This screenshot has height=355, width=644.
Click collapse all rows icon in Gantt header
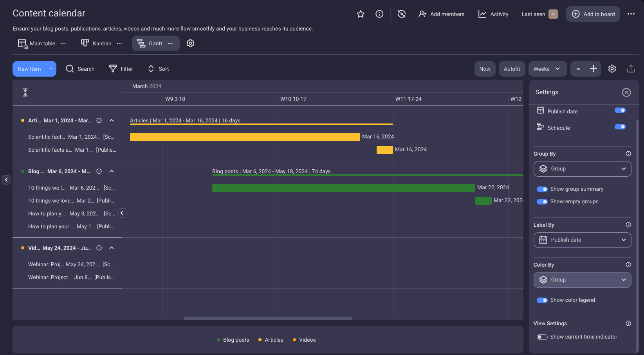click(x=25, y=93)
